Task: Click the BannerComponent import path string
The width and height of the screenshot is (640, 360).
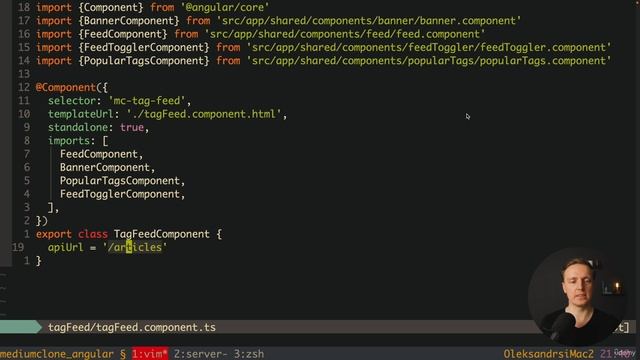Action: (369, 21)
